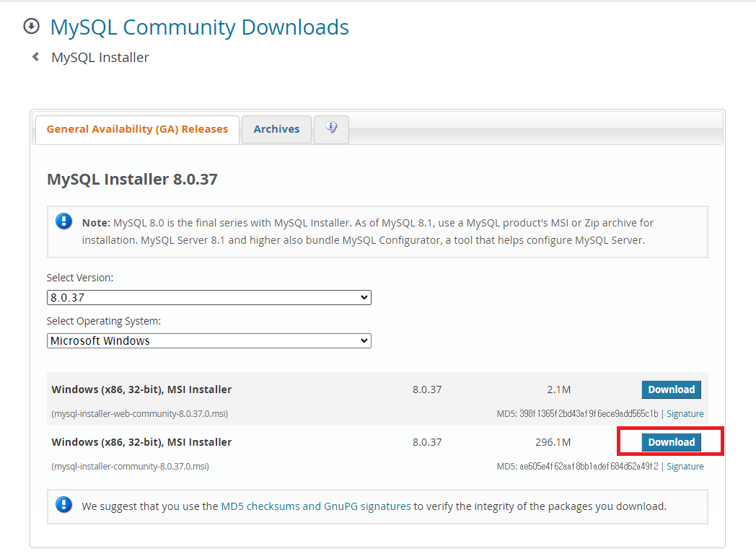Go back via the MySQL Installer breadcrumb text
The height and width of the screenshot is (559, 756).
[x=100, y=58]
